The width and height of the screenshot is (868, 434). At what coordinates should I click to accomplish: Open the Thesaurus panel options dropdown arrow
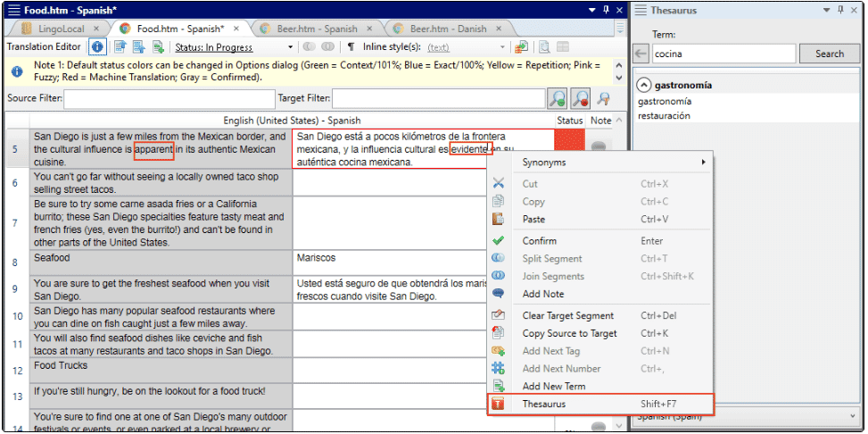point(827,10)
